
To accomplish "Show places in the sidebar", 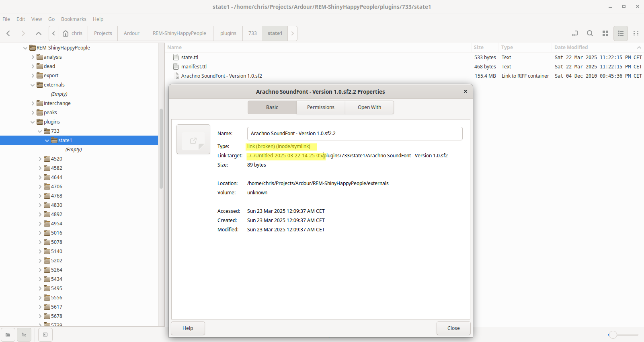I will 8,334.
